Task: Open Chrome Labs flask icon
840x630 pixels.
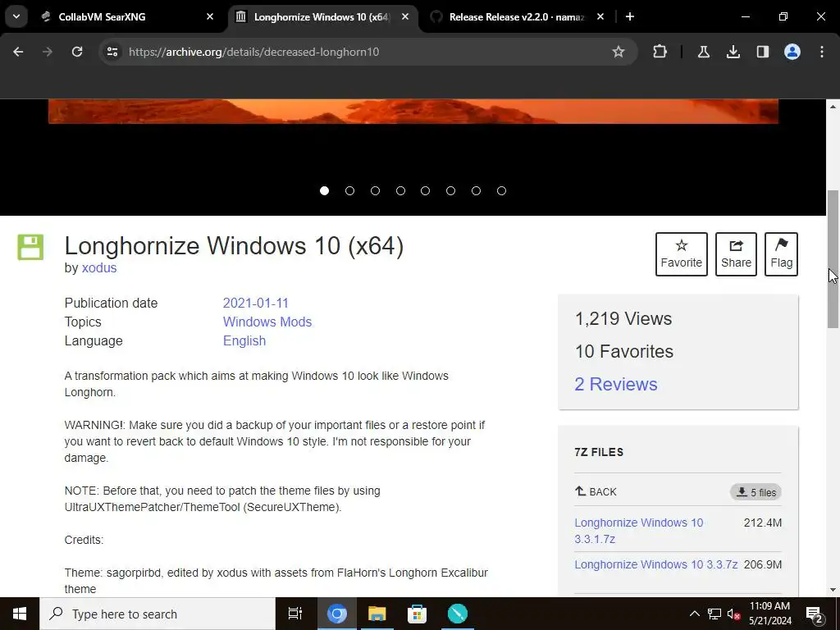Action: tap(703, 52)
